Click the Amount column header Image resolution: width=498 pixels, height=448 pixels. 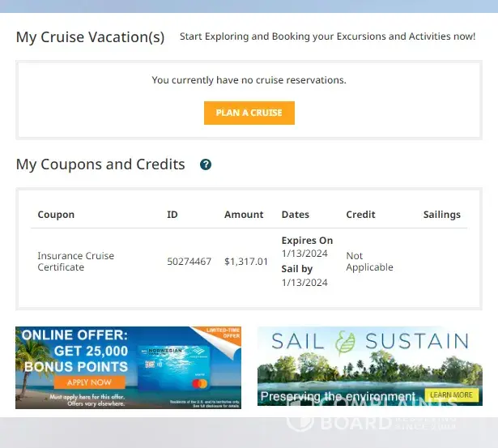244,215
